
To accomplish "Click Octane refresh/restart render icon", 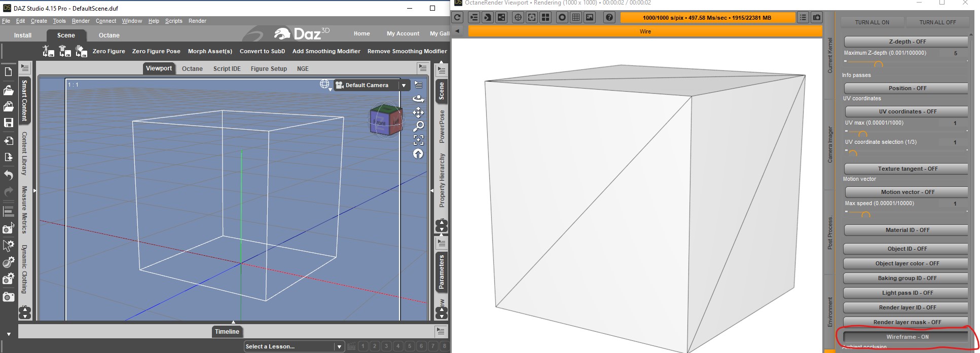I will pos(457,17).
